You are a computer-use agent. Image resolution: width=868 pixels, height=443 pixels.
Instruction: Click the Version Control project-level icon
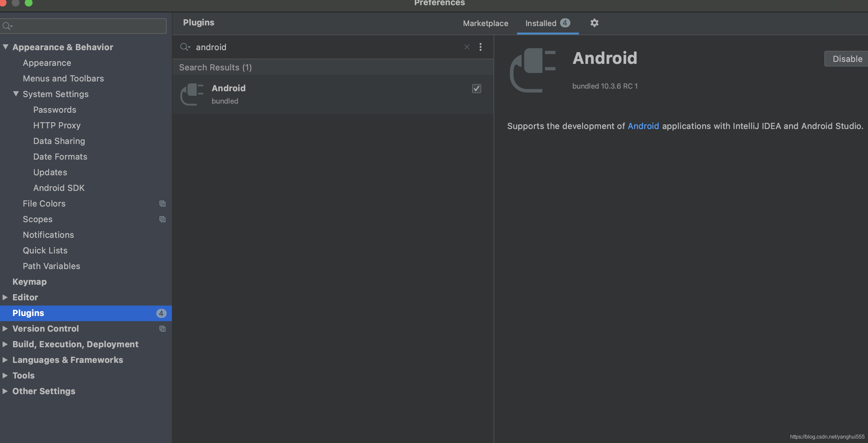click(162, 329)
